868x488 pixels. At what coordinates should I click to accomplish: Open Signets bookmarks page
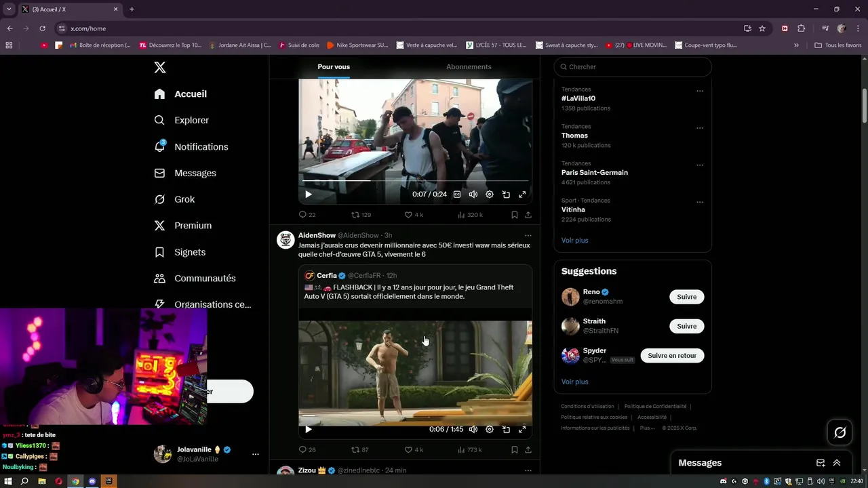point(180,252)
